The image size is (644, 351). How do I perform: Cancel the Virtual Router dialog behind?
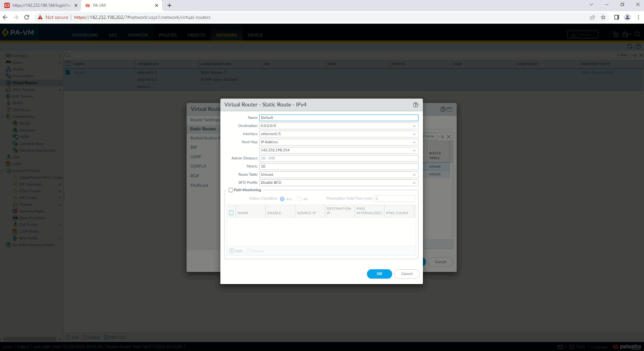(x=441, y=262)
